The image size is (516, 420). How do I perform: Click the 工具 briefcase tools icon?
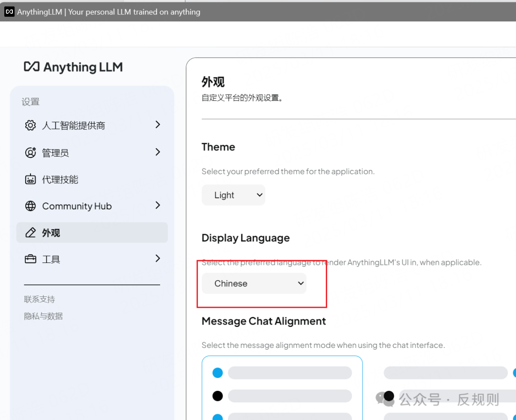30,259
